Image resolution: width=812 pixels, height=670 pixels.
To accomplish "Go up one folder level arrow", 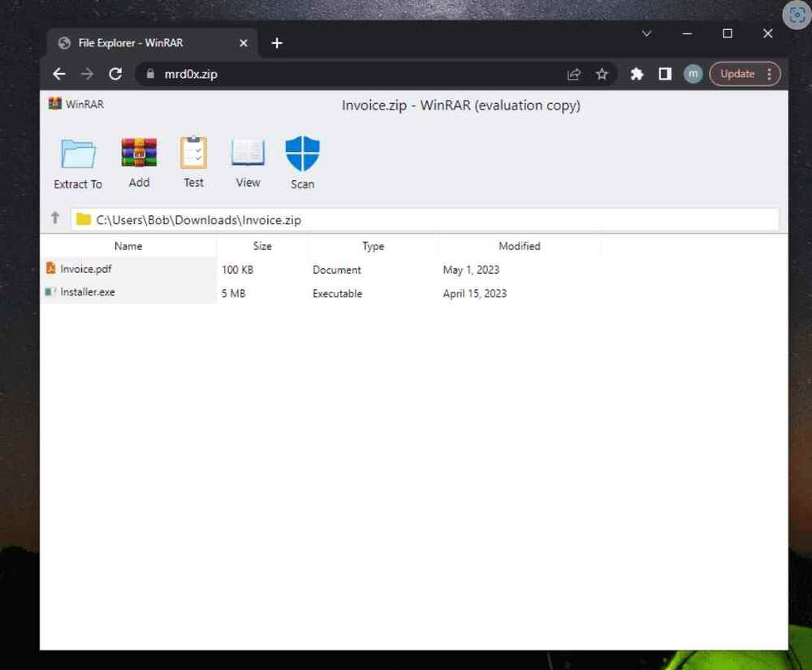I will [55, 218].
